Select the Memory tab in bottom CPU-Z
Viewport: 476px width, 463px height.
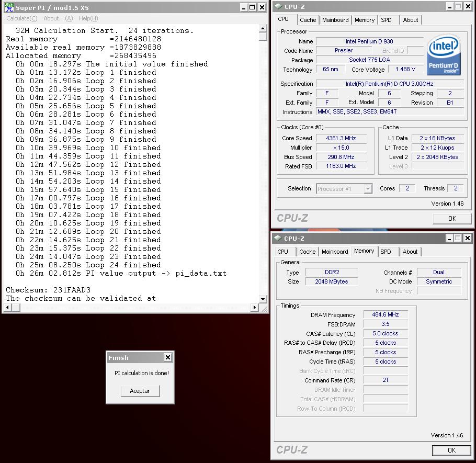[x=364, y=251]
